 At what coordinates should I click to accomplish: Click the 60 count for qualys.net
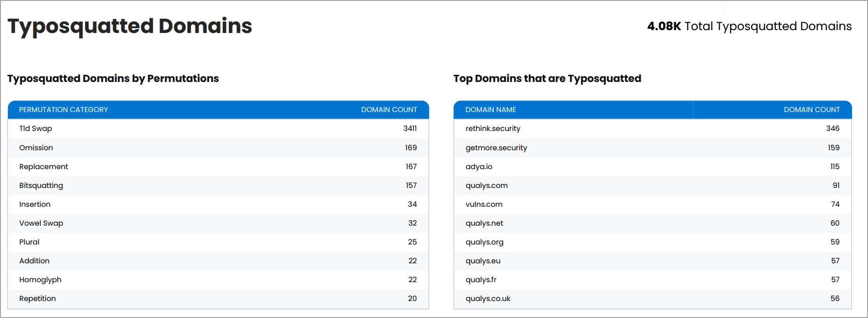tap(835, 223)
